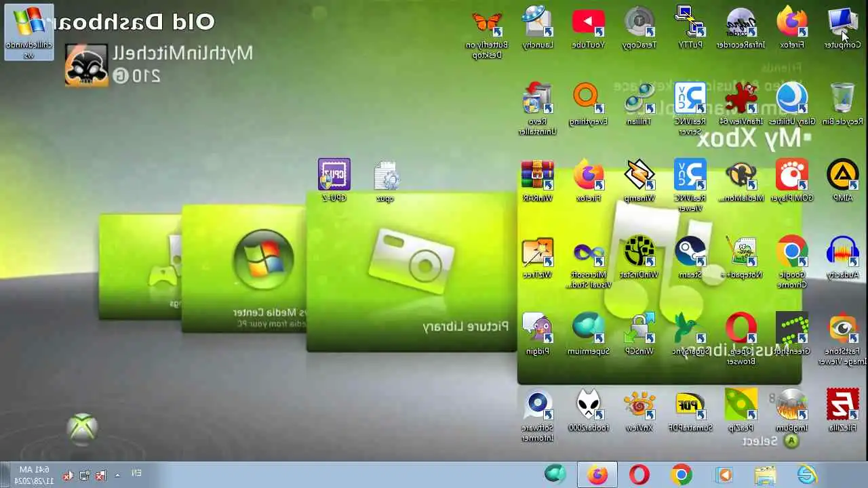Open the Butterfly on Desktop shortcut
Image resolution: width=868 pixels, height=488 pixels.
[486, 34]
